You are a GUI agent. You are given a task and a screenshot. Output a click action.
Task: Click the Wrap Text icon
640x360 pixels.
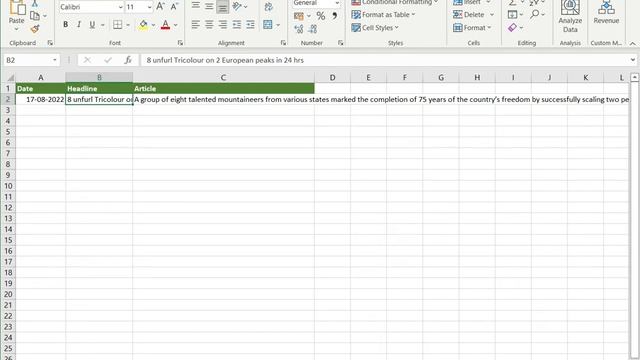pyautogui.click(x=268, y=6)
